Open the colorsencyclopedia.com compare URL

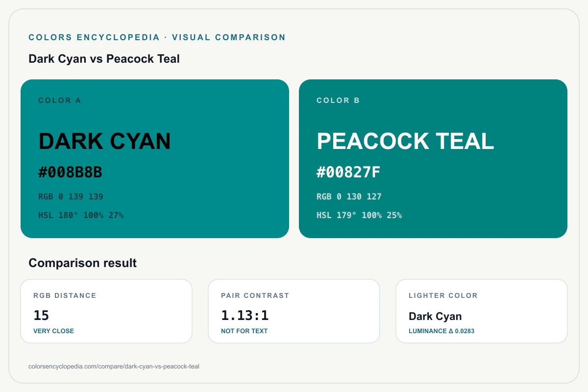114,366
